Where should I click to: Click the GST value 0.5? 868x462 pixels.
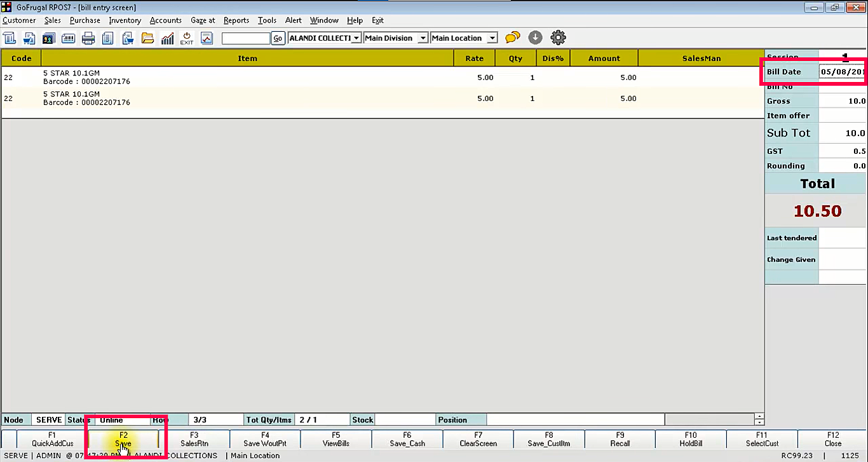tap(860, 151)
